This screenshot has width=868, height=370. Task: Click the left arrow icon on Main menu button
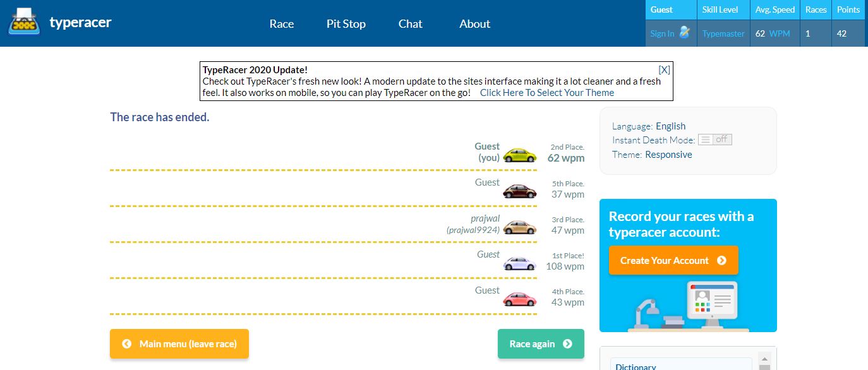tap(126, 343)
